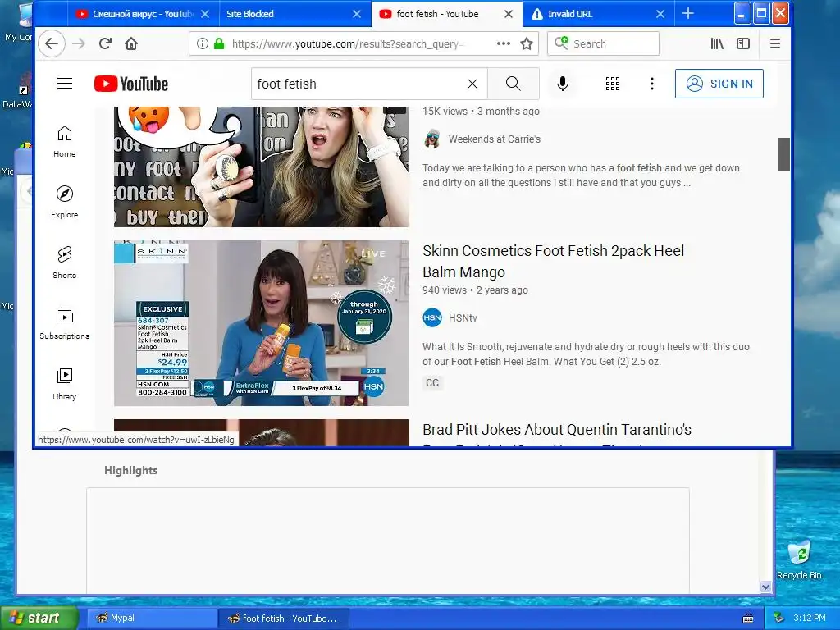The width and height of the screenshot is (840, 630).
Task: Bookmark this page with the star
Action: 527,44
